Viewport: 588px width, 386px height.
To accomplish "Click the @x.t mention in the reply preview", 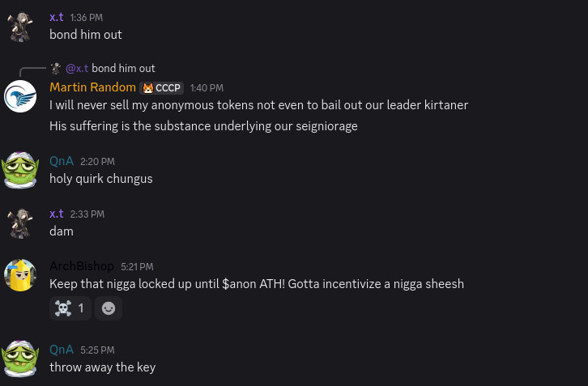I will click(77, 69).
